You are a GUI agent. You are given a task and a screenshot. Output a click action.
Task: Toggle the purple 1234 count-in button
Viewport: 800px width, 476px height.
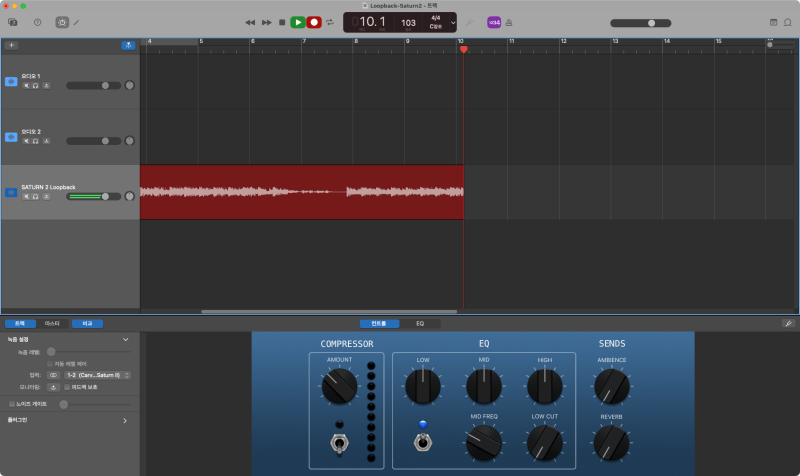tap(494, 22)
